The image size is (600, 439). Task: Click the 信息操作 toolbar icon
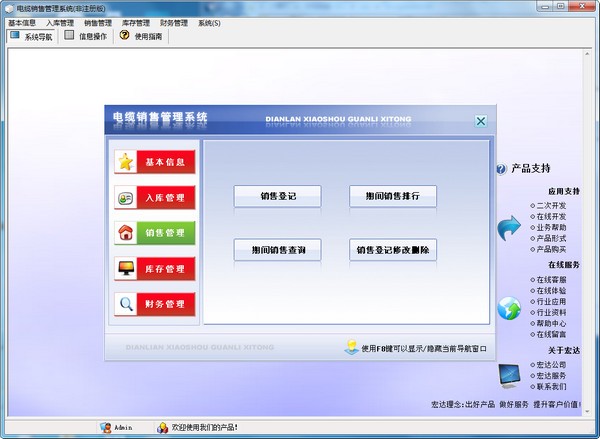69,35
